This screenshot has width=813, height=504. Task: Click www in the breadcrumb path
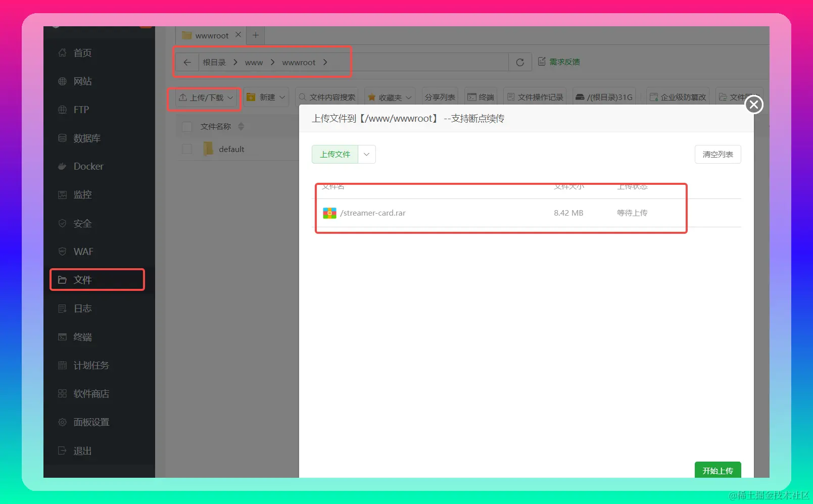point(254,63)
